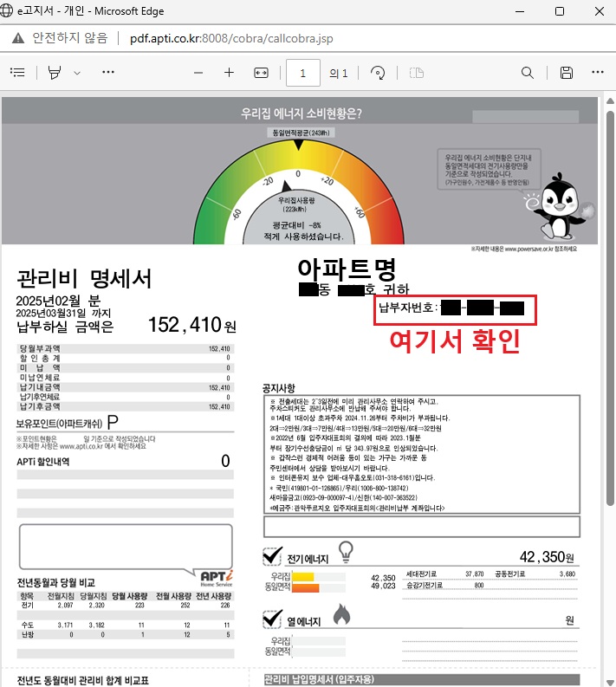Screen dimensions: 616x687
Task: Click the page view layout icon
Action: pos(417,73)
